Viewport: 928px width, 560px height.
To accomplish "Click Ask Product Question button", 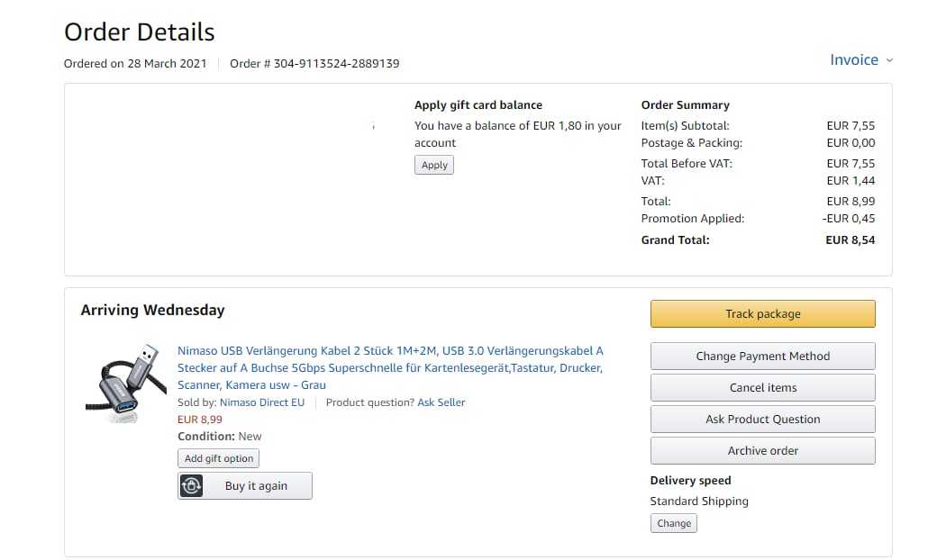I will pos(762,420).
